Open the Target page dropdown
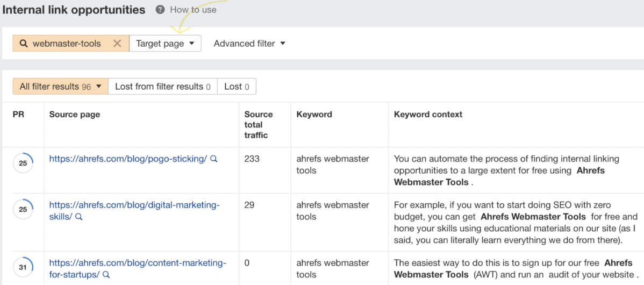 coord(165,44)
